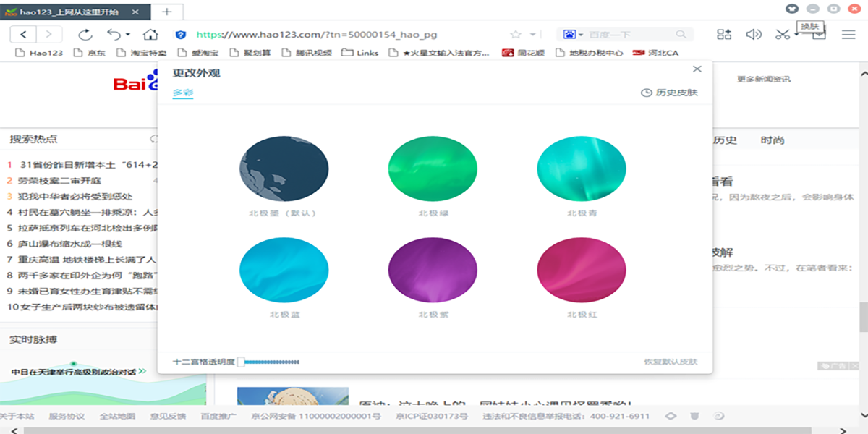
Task: Open the dropdown next to the undo arrow
Action: pyautogui.click(x=128, y=34)
